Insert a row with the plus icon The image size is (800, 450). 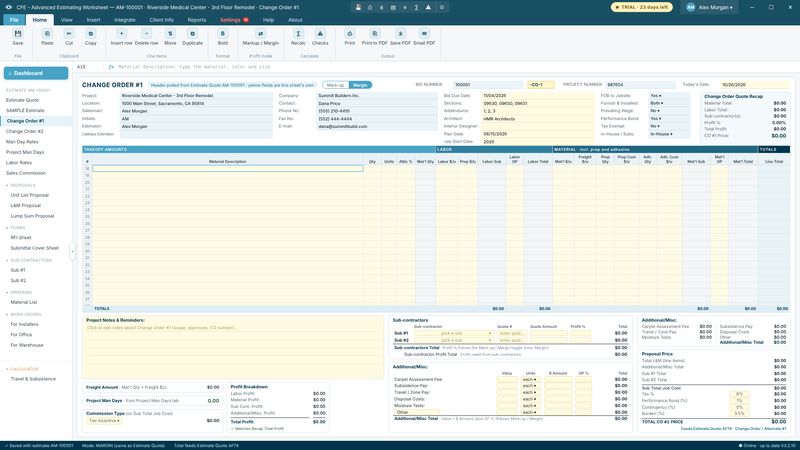(x=121, y=34)
